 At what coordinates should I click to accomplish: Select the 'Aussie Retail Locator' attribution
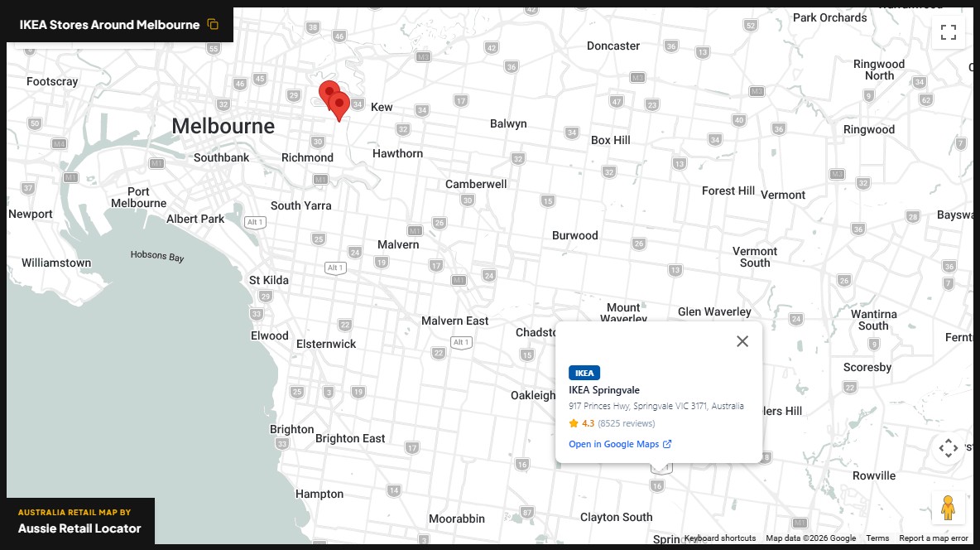[x=79, y=528]
